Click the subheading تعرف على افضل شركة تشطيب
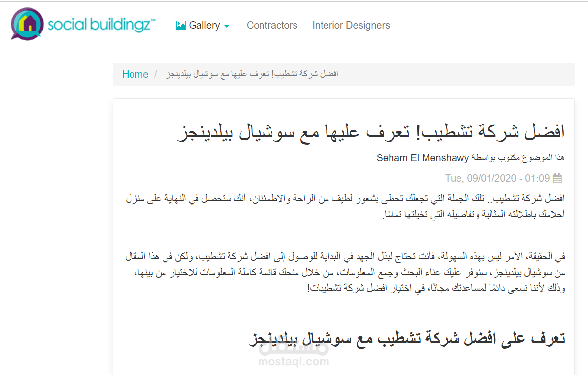Screen dimensions: 588x375 [407, 338]
